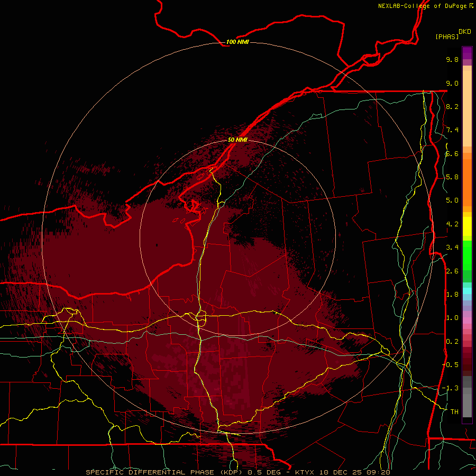Click the NEXLAB-College of DuPage credit text
Viewport: 476px width, 476px height.
422,6
